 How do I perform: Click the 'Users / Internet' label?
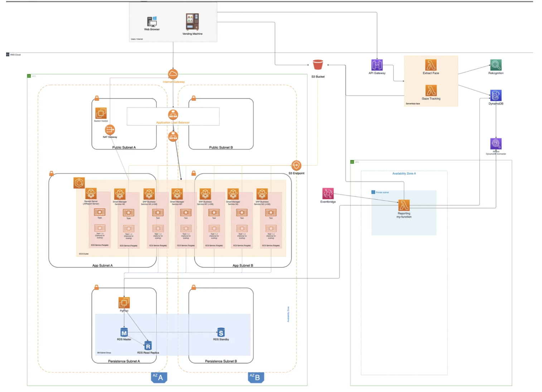tap(137, 39)
